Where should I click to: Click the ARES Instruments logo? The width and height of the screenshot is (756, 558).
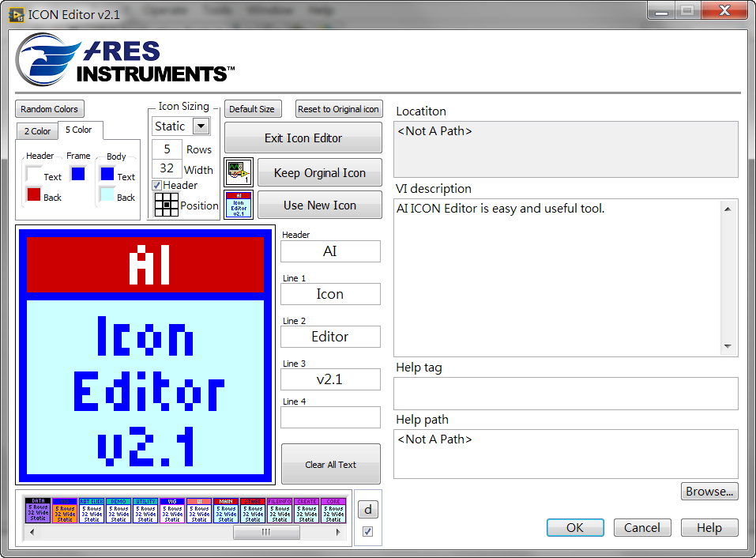[x=126, y=60]
